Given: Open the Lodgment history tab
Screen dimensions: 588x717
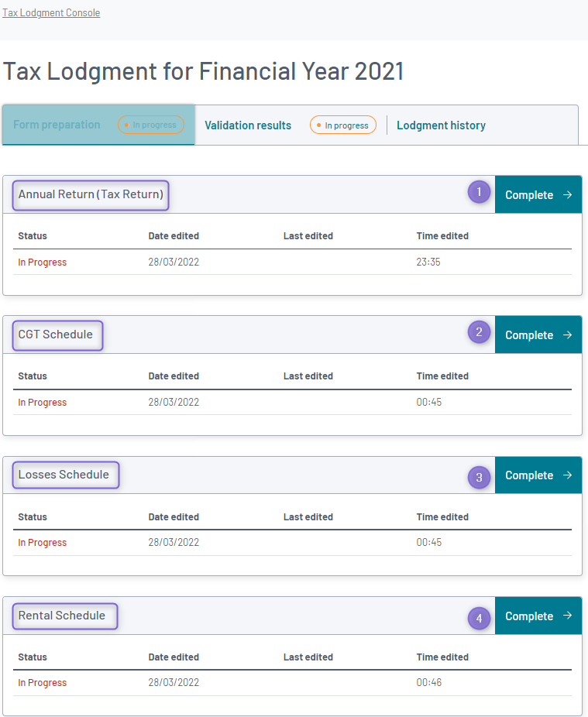Looking at the screenshot, I should pyautogui.click(x=441, y=125).
